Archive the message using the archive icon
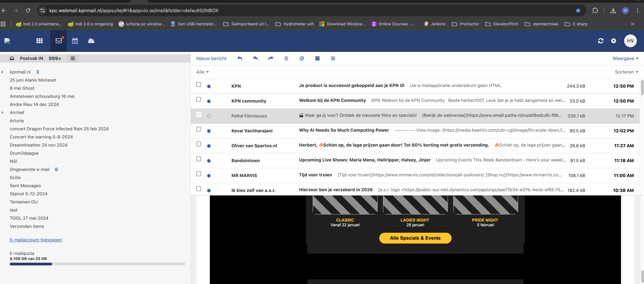This screenshot has height=284, width=644. tap(317, 58)
